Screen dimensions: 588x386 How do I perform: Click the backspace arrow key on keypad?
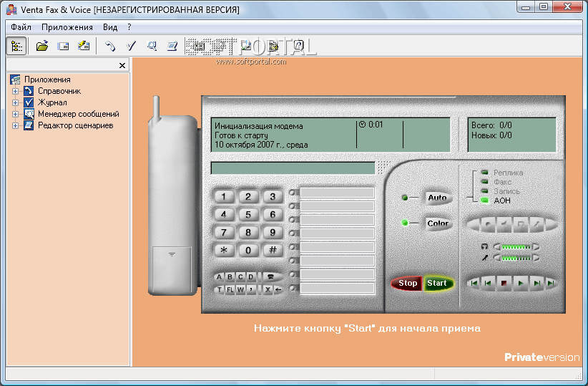point(278,289)
